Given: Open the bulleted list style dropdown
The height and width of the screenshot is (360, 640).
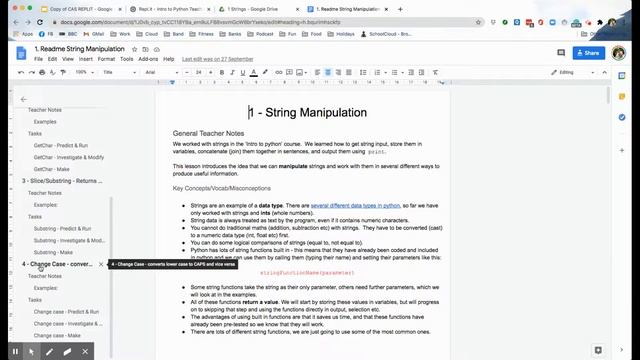Looking at the screenshot, I should 402,73.
